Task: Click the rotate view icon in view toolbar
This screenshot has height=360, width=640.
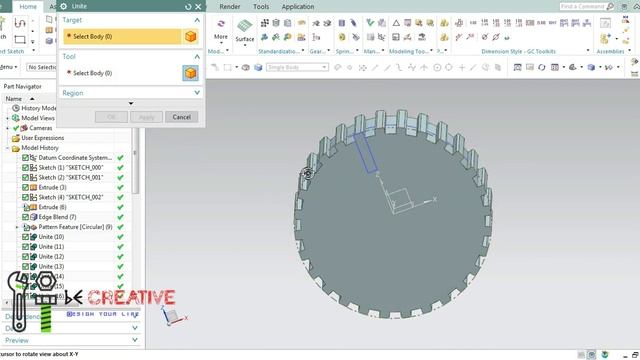Action: click(542, 67)
